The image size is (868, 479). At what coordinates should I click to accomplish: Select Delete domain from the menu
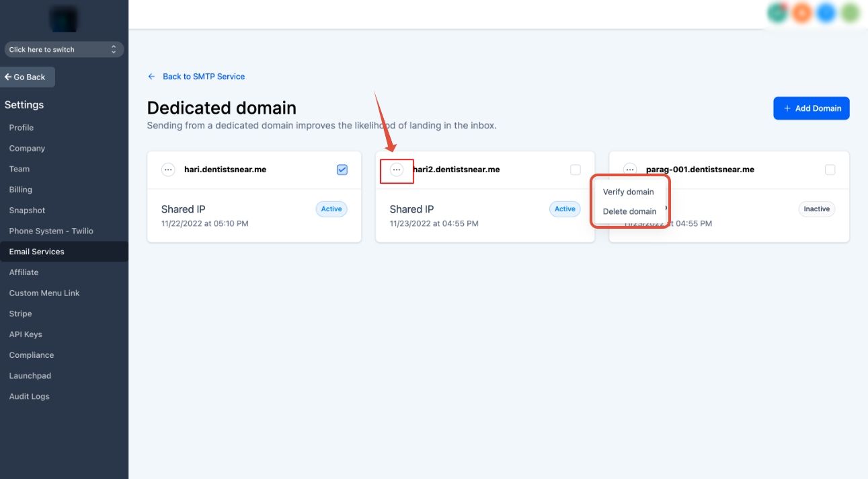coord(629,211)
